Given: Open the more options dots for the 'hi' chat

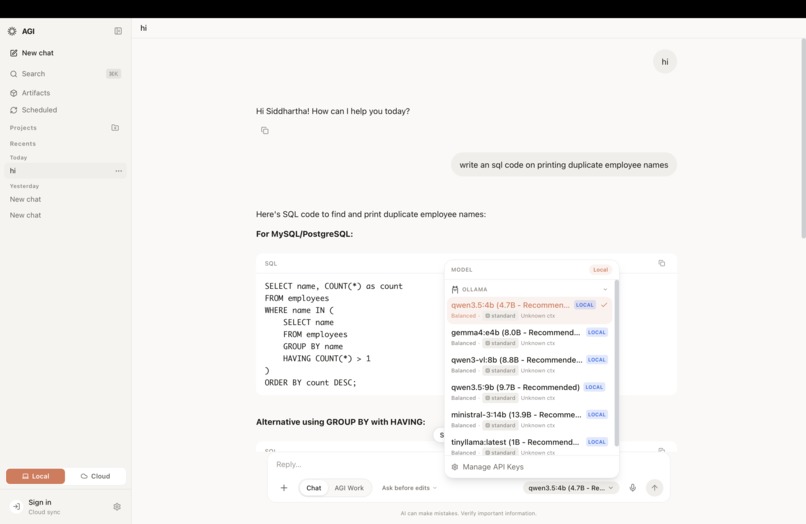Looking at the screenshot, I should coord(119,171).
